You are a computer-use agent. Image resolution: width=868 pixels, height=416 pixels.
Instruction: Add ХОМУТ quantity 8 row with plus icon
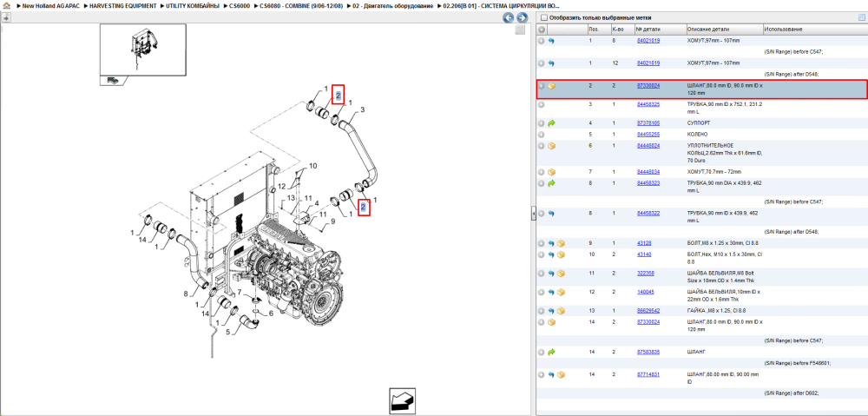point(542,41)
